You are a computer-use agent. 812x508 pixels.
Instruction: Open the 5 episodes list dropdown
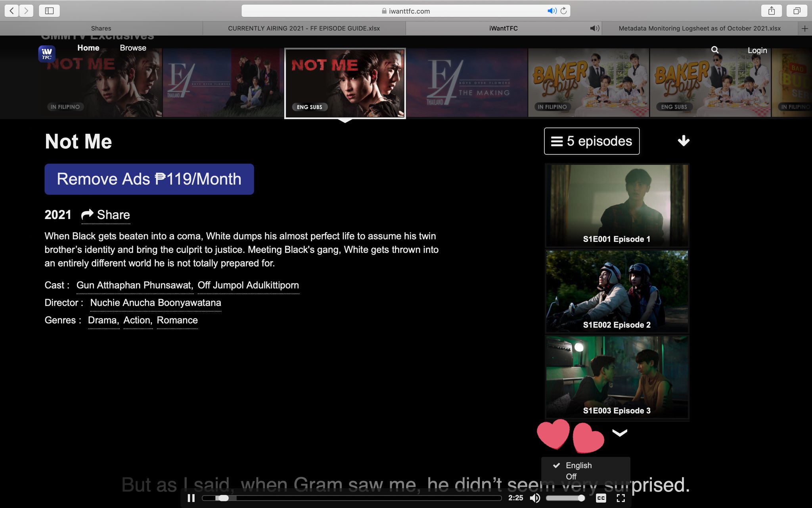point(592,141)
